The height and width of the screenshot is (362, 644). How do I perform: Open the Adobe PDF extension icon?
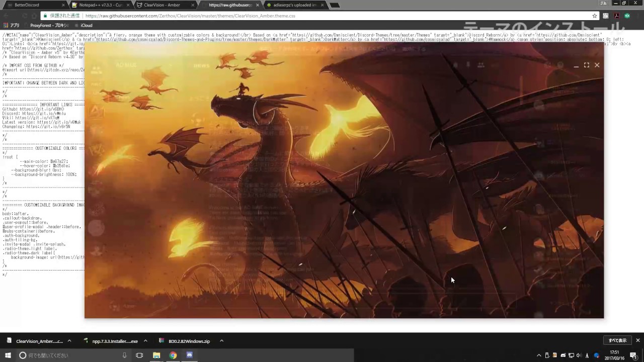(616, 16)
